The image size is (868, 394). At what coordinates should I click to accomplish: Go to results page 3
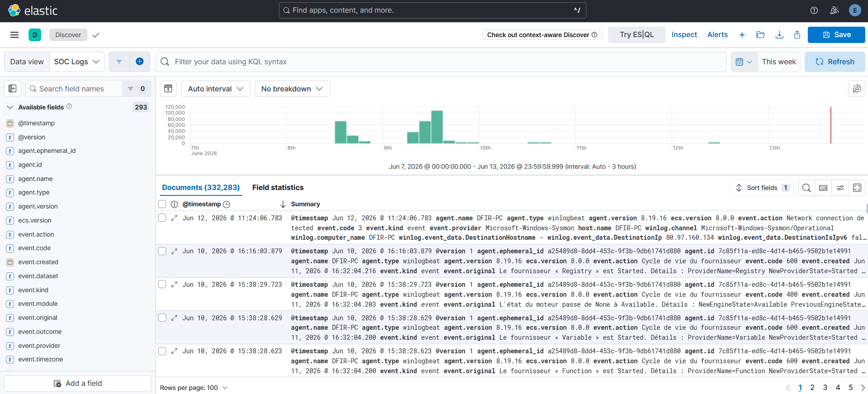825,388
